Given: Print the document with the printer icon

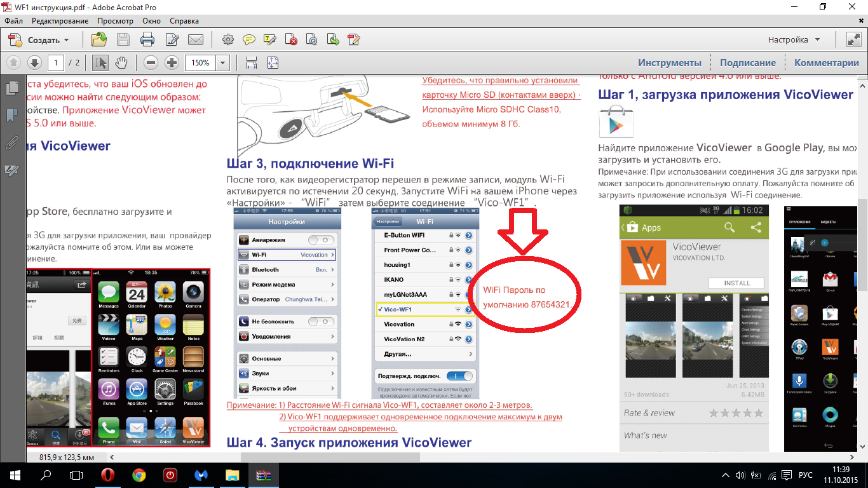Looking at the screenshot, I should [x=147, y=40].
